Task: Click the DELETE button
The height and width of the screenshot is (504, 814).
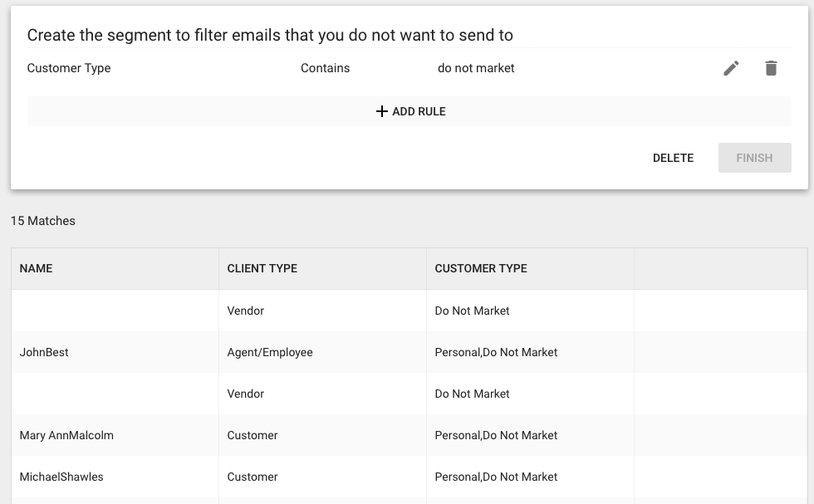Action: tap(673, 158)
